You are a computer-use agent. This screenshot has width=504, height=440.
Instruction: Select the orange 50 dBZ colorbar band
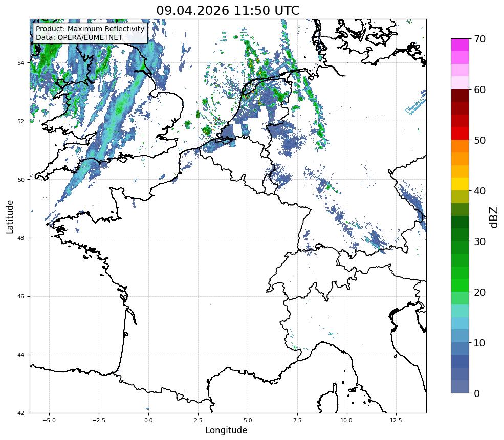coord(460,146)
